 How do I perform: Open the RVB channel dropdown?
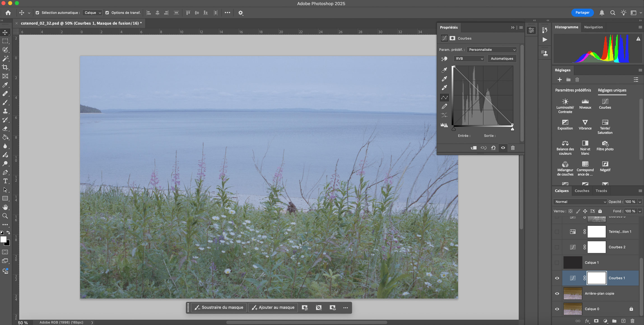click(x=469, y=59)
